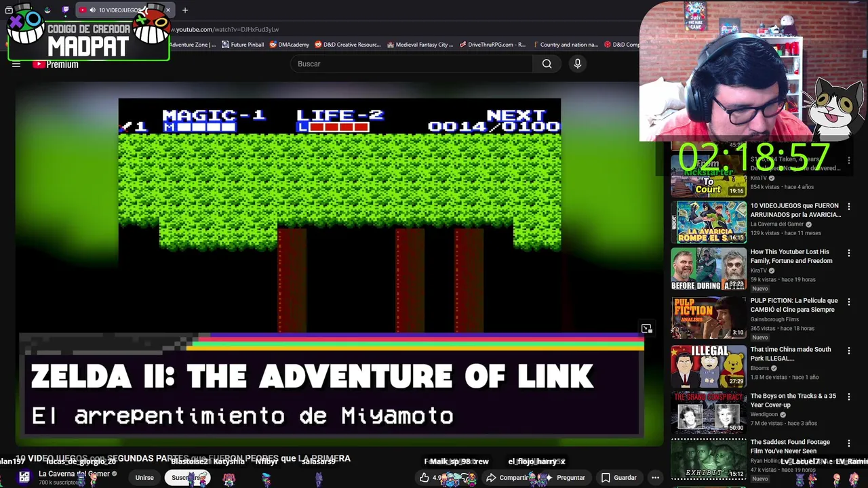Save video with Guardar button
The image size is (868, 488).
pos(618,478)
